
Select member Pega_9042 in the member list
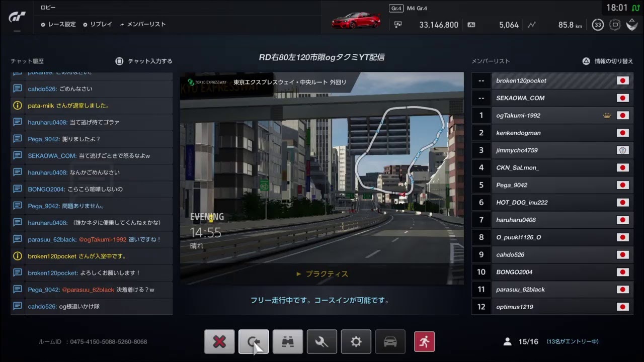coord(552,185)
